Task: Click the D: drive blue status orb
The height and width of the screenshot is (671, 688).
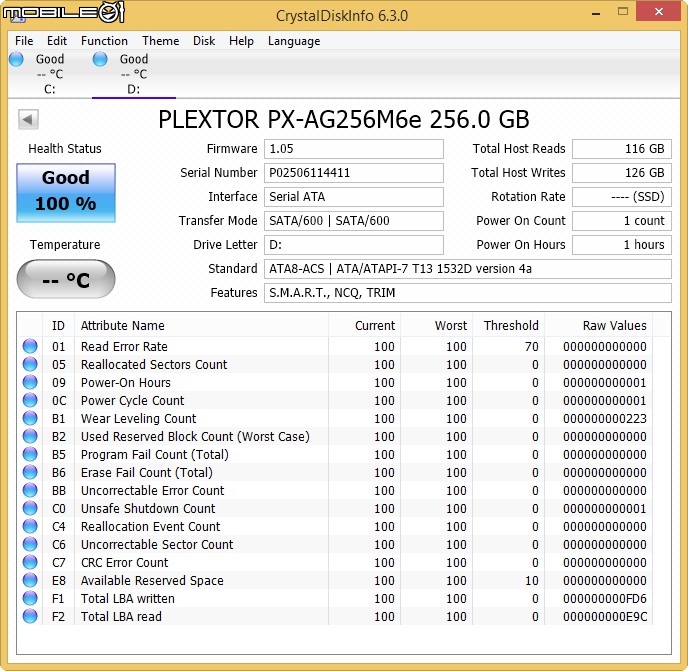Action: 100,59
